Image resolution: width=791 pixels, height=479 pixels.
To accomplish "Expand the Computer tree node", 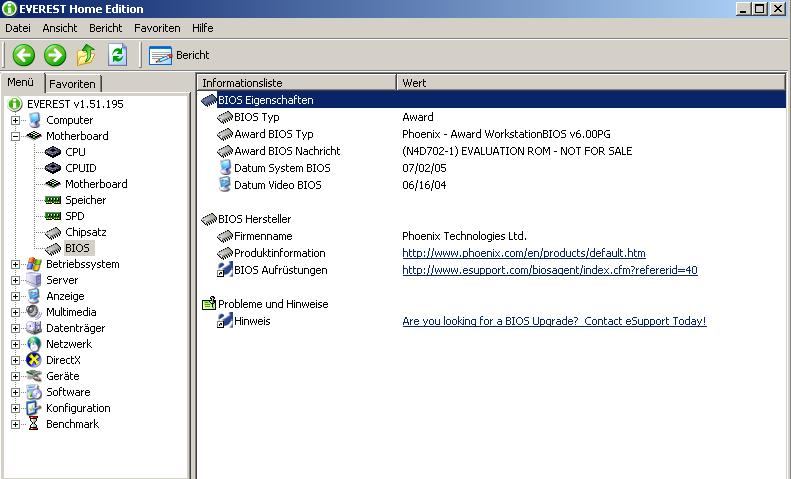I will point(15,121).
